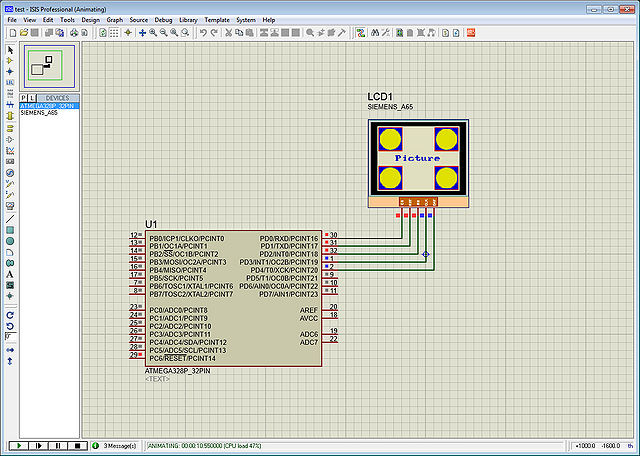Click the Rotate Anti-Clockwise icon

tap(10, 326)
